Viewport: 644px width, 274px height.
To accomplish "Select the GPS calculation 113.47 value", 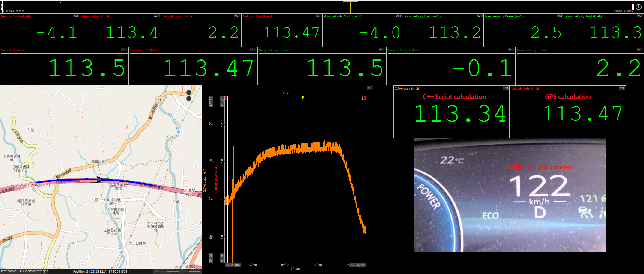I will pos(583,114).
